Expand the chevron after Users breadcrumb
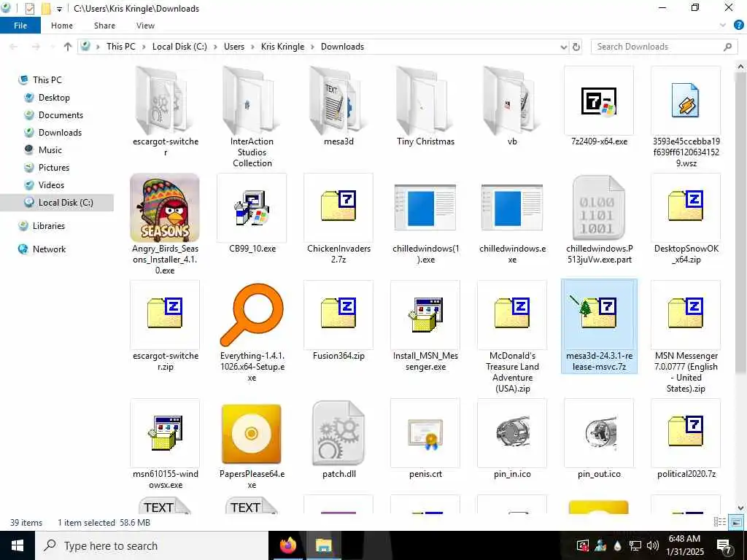Viewport: 747px width, 560px height. (x=253, y=47)
